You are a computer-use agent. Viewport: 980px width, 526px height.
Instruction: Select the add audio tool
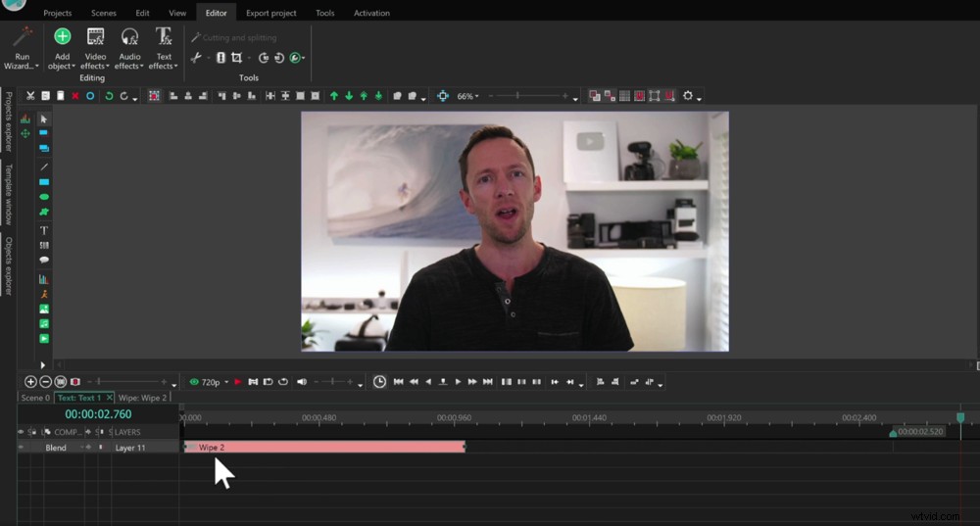44,323
